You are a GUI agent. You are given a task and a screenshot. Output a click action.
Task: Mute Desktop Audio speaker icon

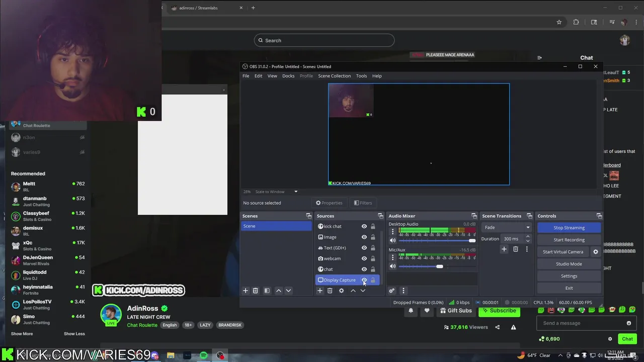[392, 240]
